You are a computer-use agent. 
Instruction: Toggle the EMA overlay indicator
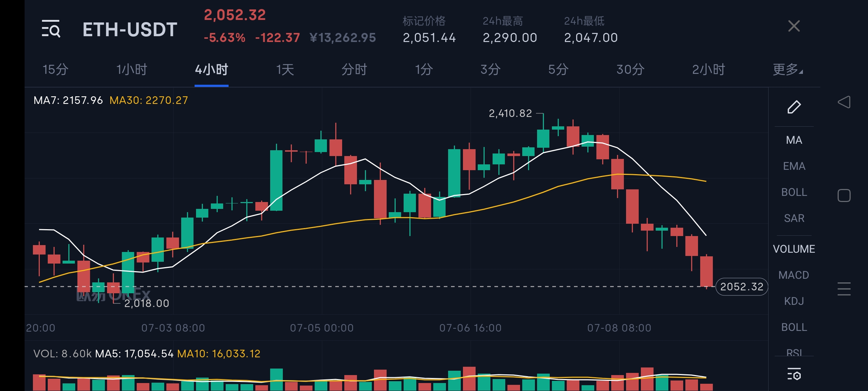(794, 166)
